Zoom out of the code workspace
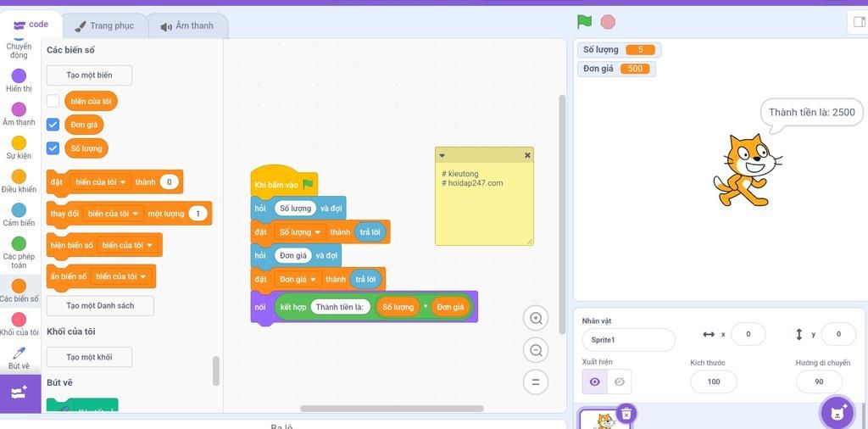This screenshot has width=868, height=429. (x=536, y=350)
